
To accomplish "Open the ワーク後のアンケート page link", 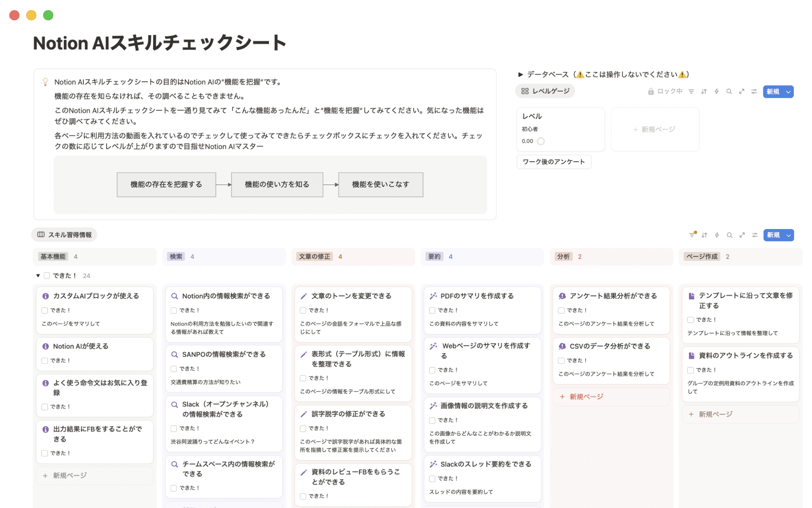I will (554, 162).
